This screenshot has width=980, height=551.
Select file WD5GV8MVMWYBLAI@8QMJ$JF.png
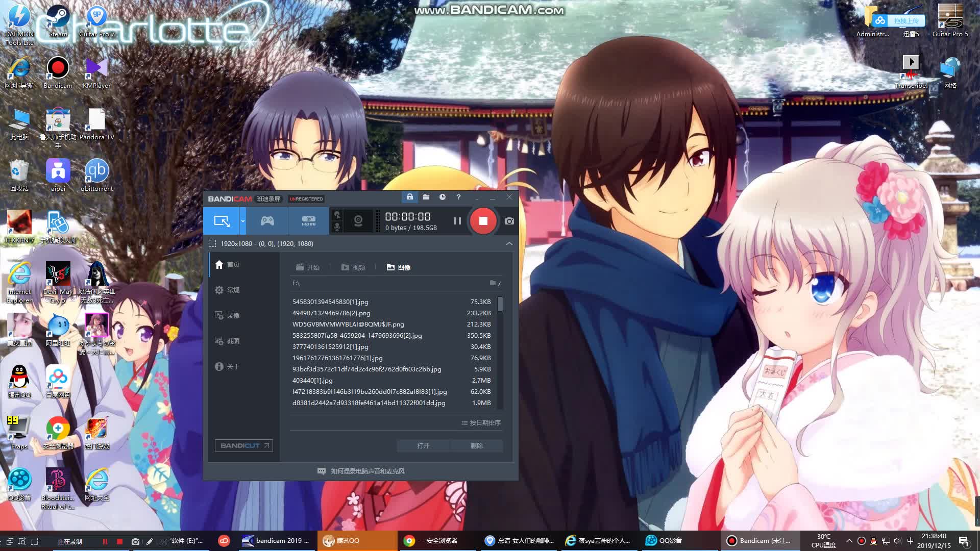tap(391, 324)
